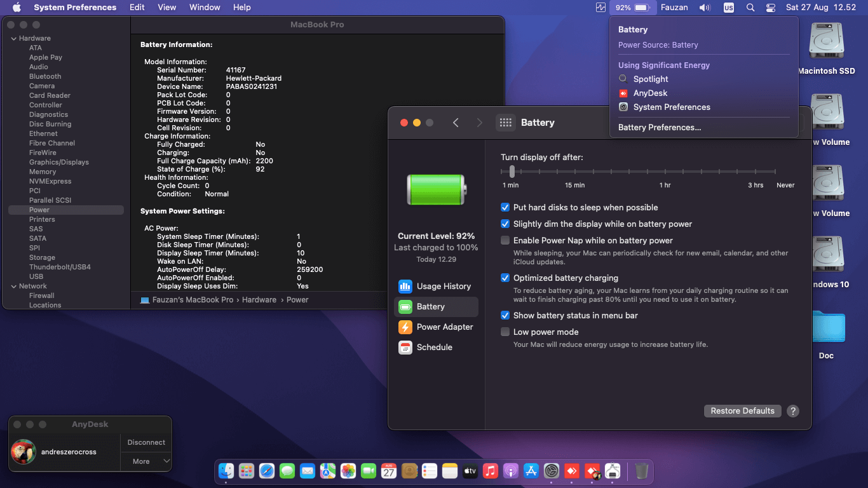Uncheck Show battery status in menu bar
This screenshot has width=868, height=488.
click(505, 315)
